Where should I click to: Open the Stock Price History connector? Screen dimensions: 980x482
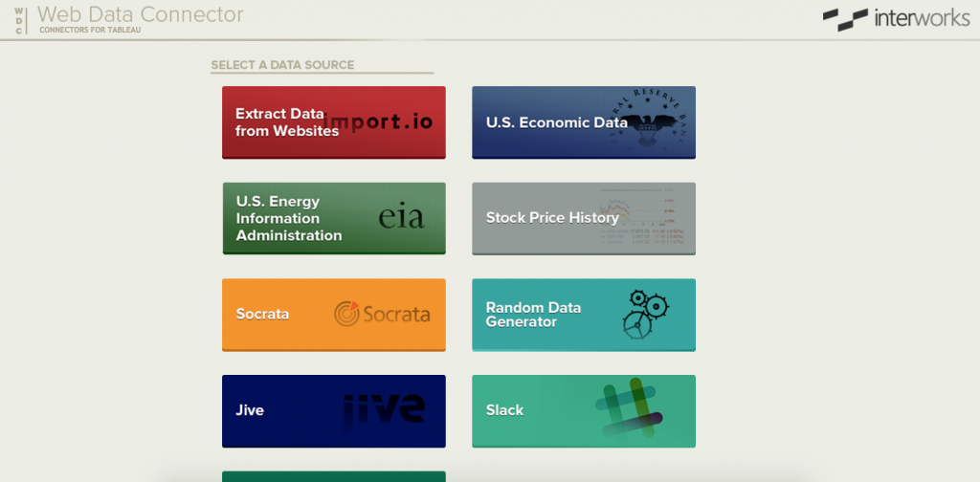(x=552, y=218)
